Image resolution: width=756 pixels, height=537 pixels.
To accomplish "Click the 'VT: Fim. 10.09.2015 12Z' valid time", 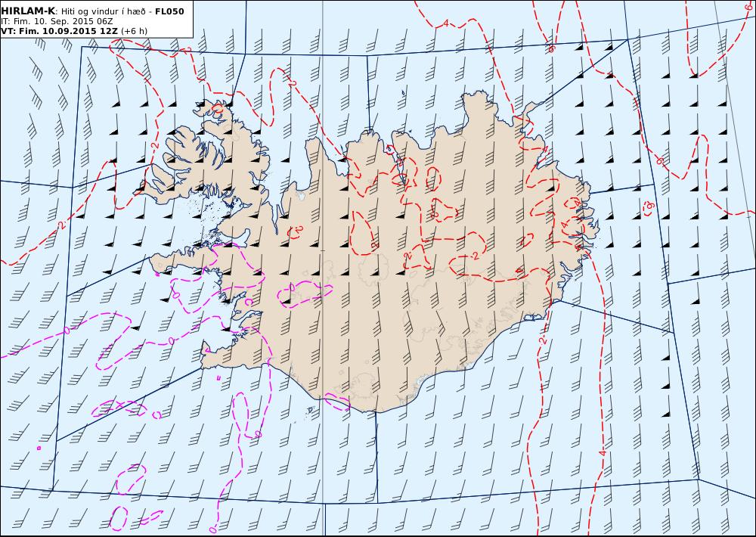I will click(59, 31).
